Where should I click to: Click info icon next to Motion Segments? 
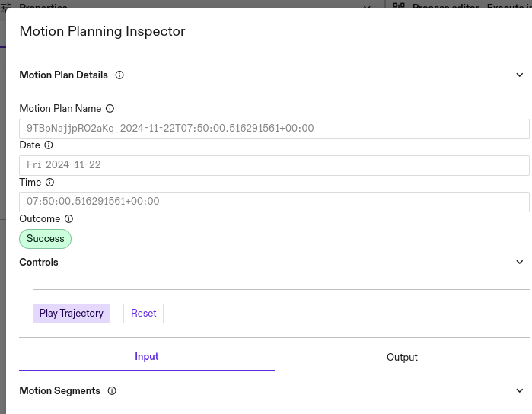[x=112, y=391]
